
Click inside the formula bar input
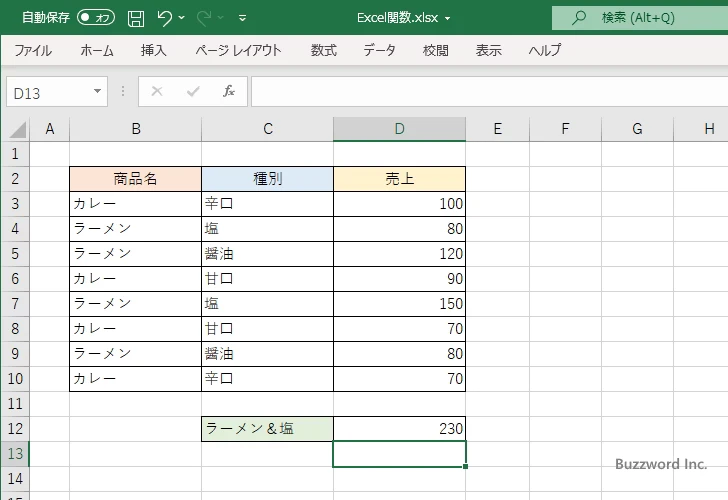(489, 91)
